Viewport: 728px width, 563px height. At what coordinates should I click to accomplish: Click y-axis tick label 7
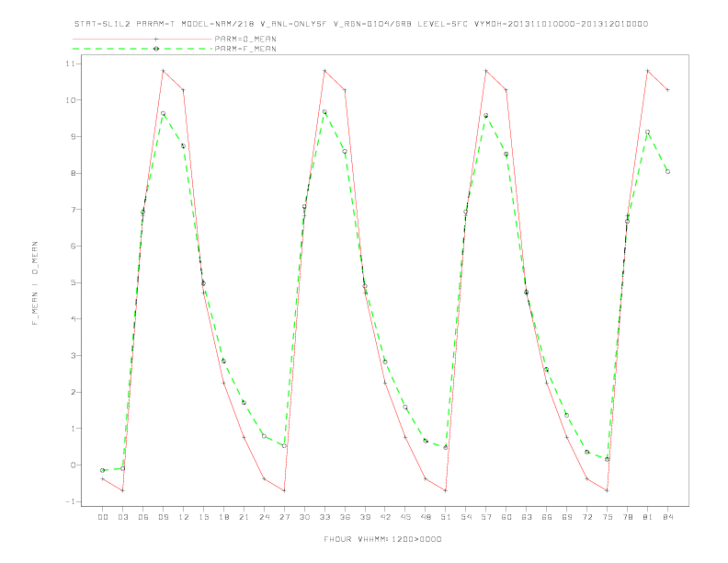tap(74, 210)
